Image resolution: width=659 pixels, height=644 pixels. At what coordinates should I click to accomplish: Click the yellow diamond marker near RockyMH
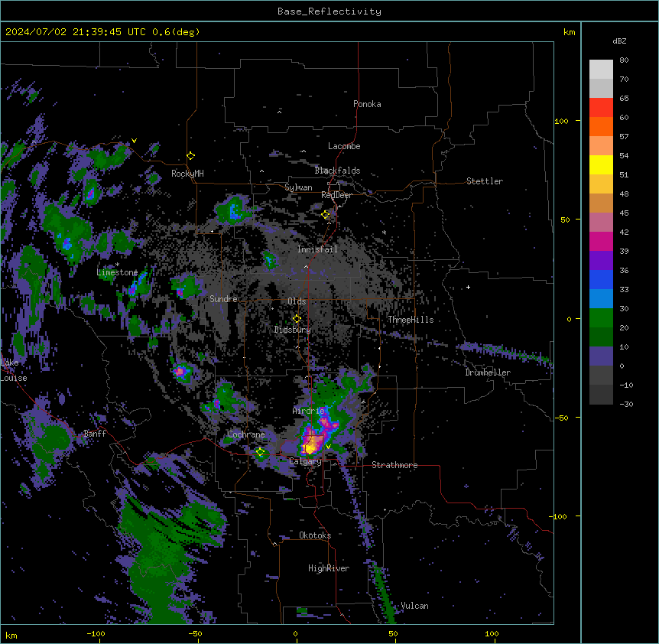point(191,156)
